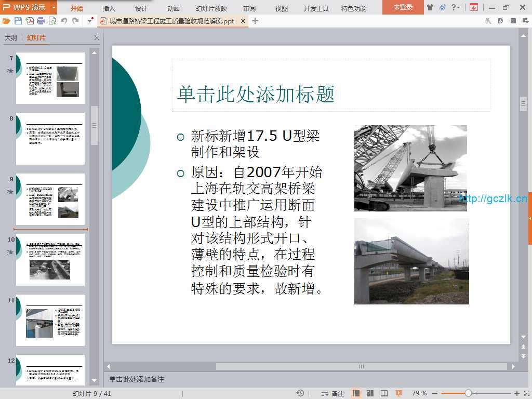Open a new document tab with plus

[255, 21]
